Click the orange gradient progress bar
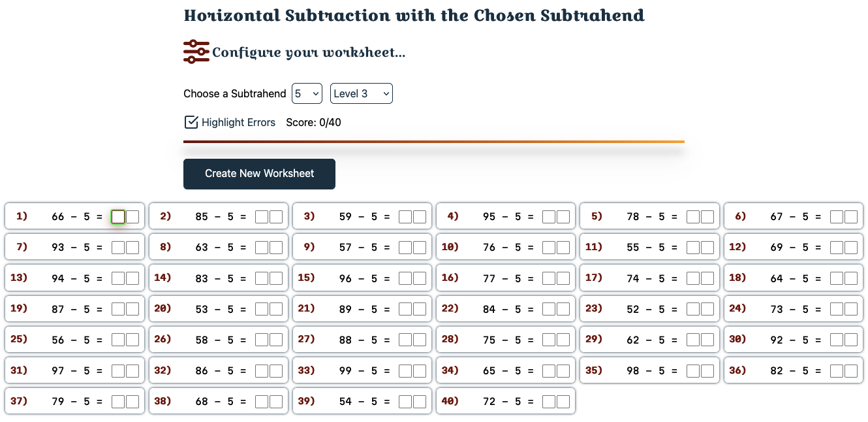This screenshot has height=422, width=868. (x=434, y=141)
